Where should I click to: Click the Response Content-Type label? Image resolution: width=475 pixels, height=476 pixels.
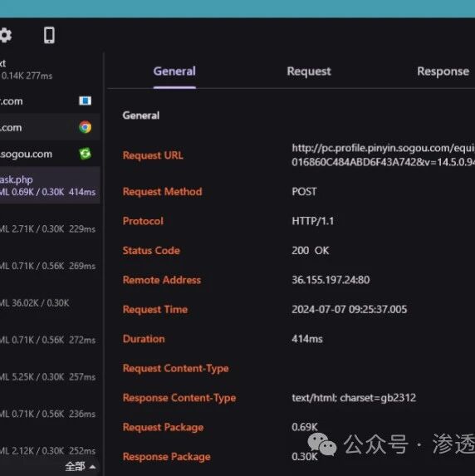coord(179,398)
